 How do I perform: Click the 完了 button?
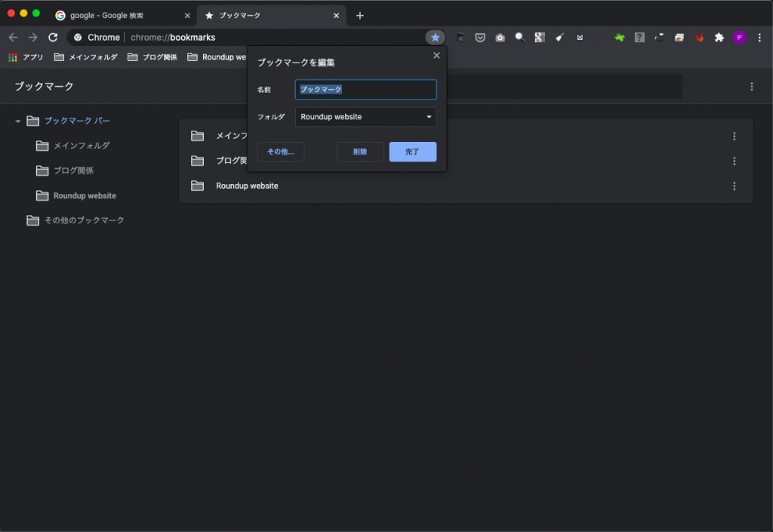pyautogui.click(x=413, y=152)
